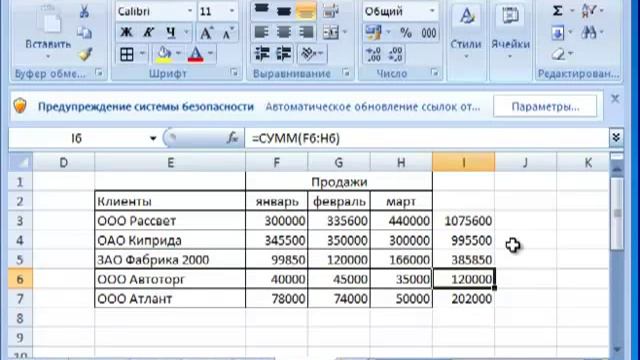This screenshot has width=640, height=360.
Task: Increase font size with large A
Action: tap(206, 33)
